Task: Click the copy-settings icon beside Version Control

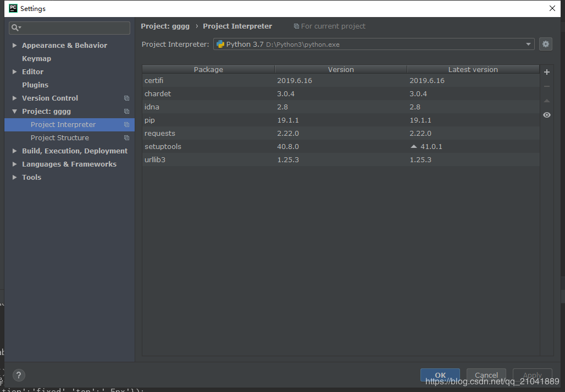Action: 126,98
